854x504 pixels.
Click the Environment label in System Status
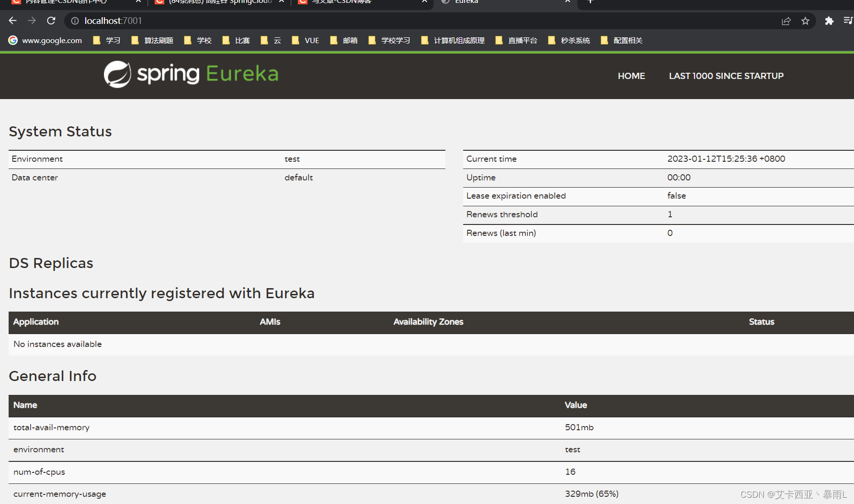click(x=37, y=159)
